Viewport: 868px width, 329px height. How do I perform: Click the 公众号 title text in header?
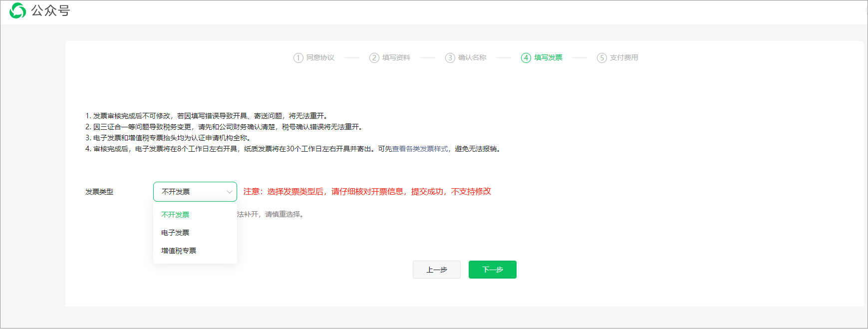[50, 10]
